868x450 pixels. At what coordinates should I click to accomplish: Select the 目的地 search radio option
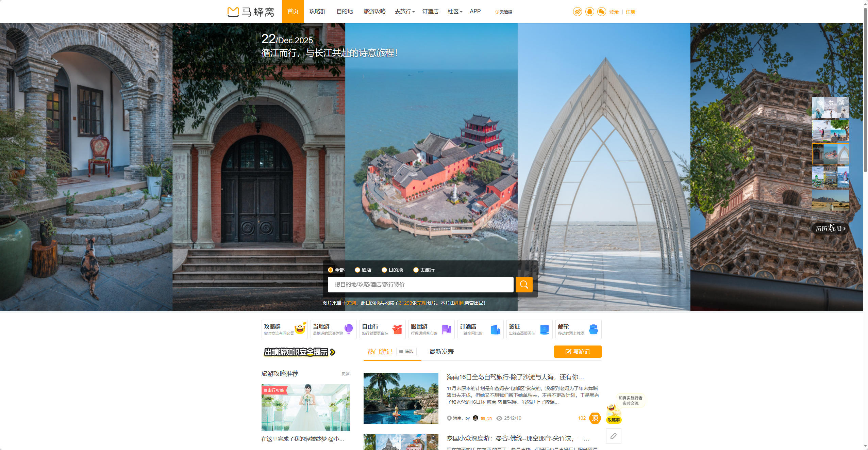[x=384, y=270]
